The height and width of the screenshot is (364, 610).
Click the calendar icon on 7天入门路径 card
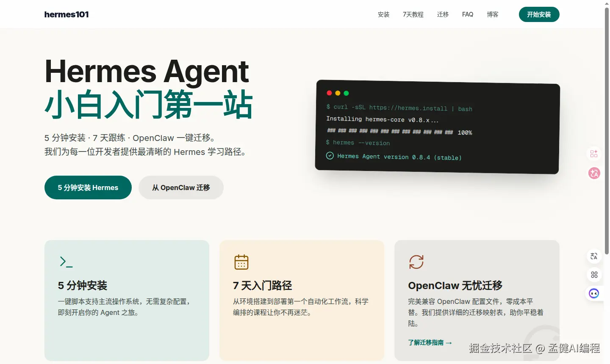(241, 262)
